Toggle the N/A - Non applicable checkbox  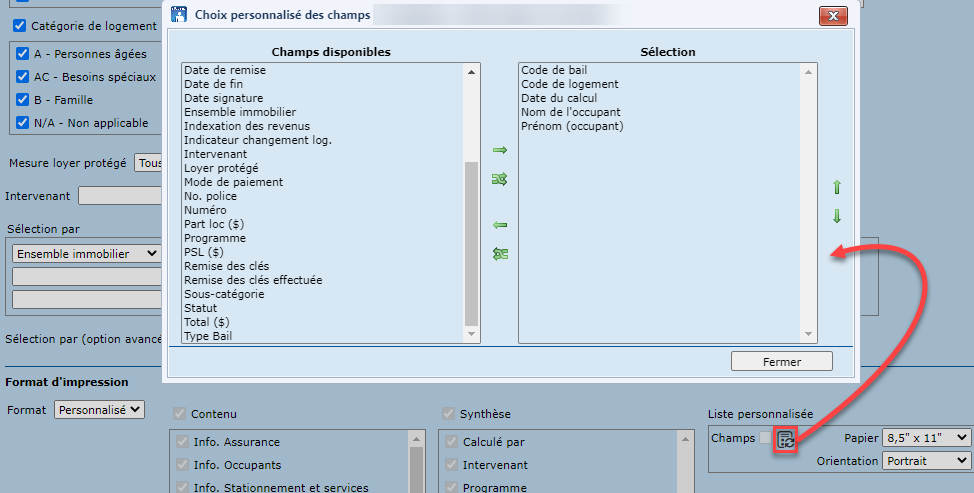(x=22, y=123)
